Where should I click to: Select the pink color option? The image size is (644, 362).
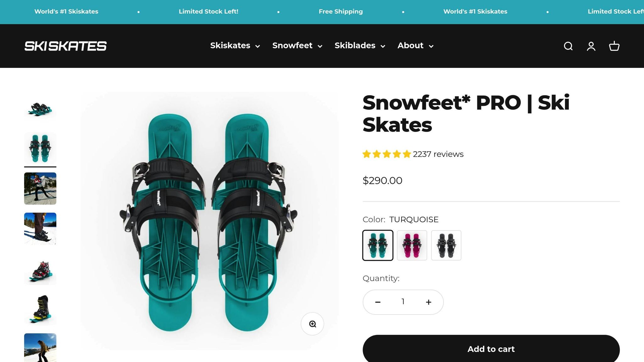(412, 245)
